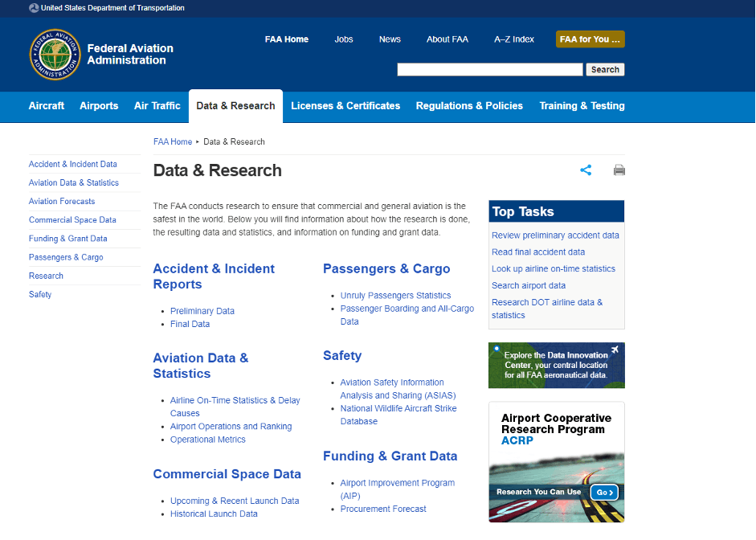Open the Preliminary Data link
The width and height of the screenshot is (756, 540).
tap(202, 311)
